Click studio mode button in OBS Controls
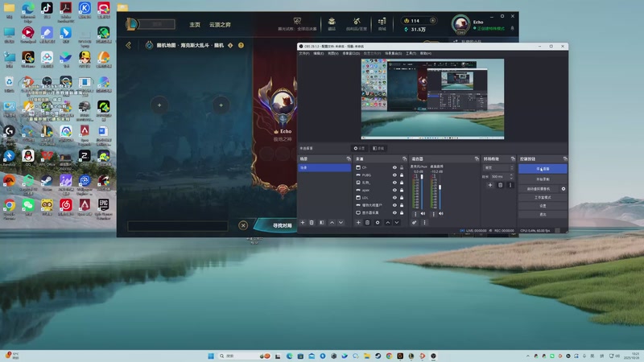644x362 pixels. coord(543,197)
